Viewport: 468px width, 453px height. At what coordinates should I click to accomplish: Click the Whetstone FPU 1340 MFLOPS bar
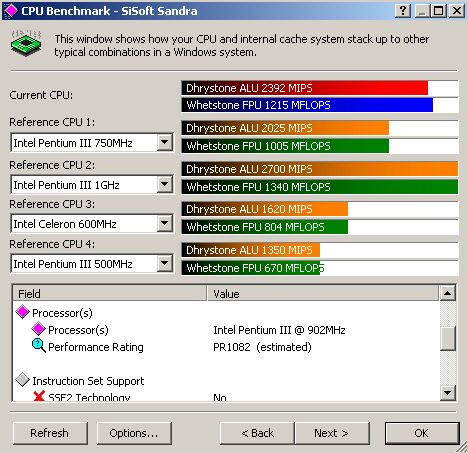click(320, 187)
